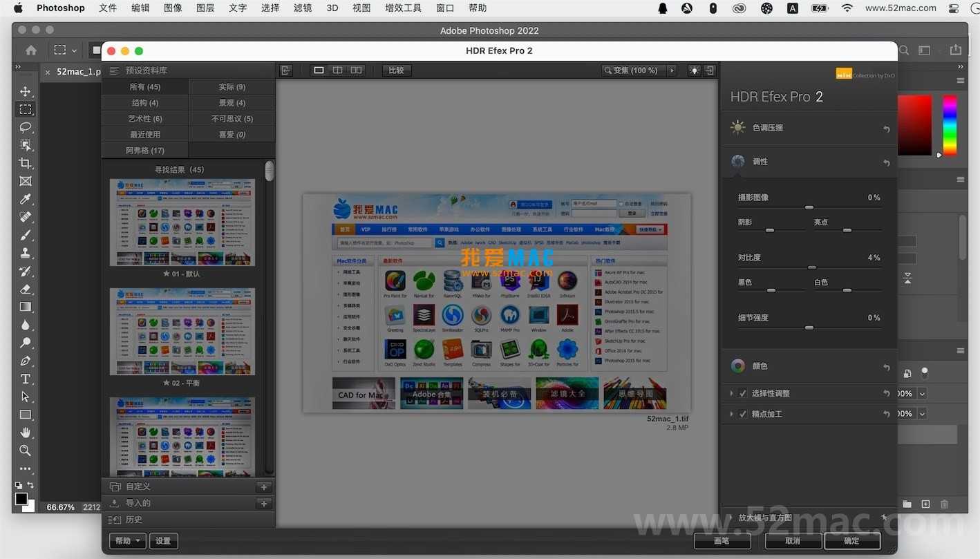Select the 艺术性 (6) preset category
The image size is (980, 559).
tap(145, 119)
